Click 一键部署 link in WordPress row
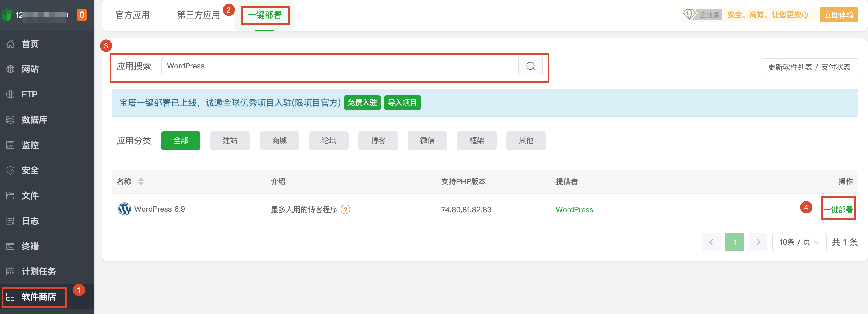The image size is (868, 314). pyautogui.click(x=838, y=209)
